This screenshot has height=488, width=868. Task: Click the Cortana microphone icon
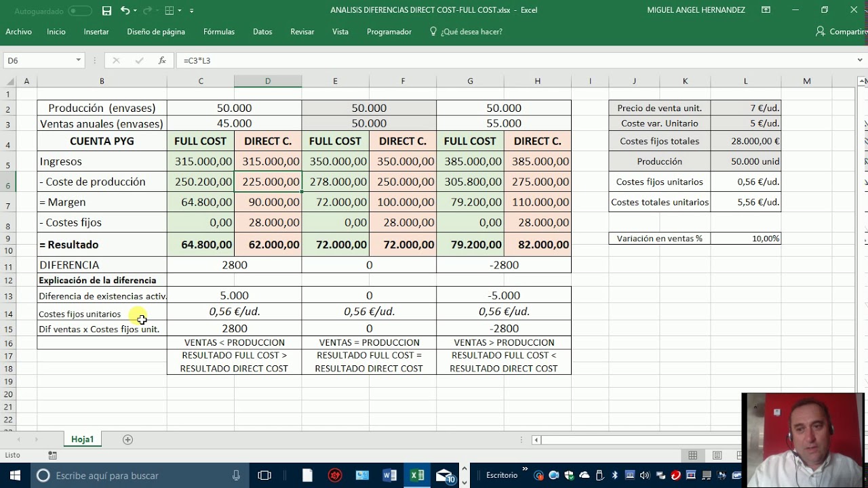tap(236, 475)
